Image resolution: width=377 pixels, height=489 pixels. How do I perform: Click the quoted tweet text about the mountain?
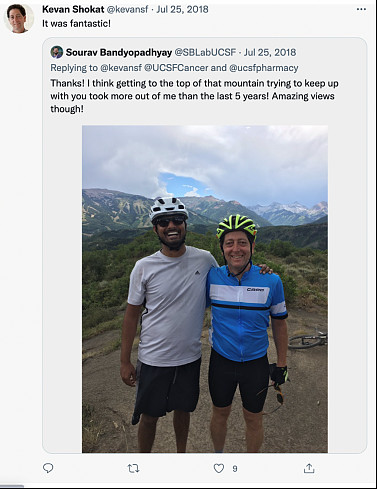point(194,96)
